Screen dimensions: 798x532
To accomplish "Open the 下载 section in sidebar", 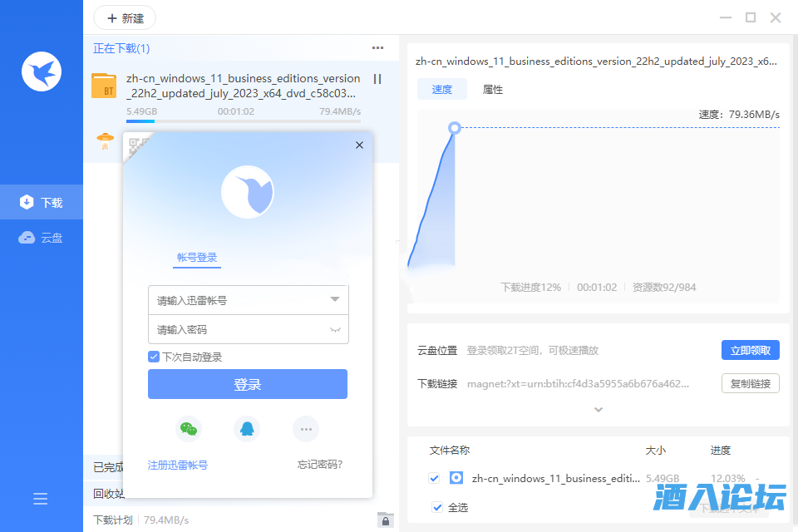I will tap(42, 202).
